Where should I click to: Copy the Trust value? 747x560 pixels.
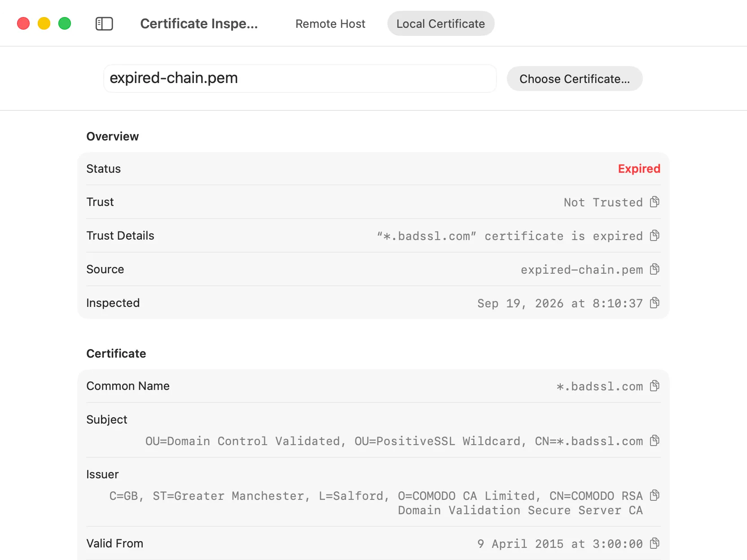pyautogui.click(x=655, y=202)
